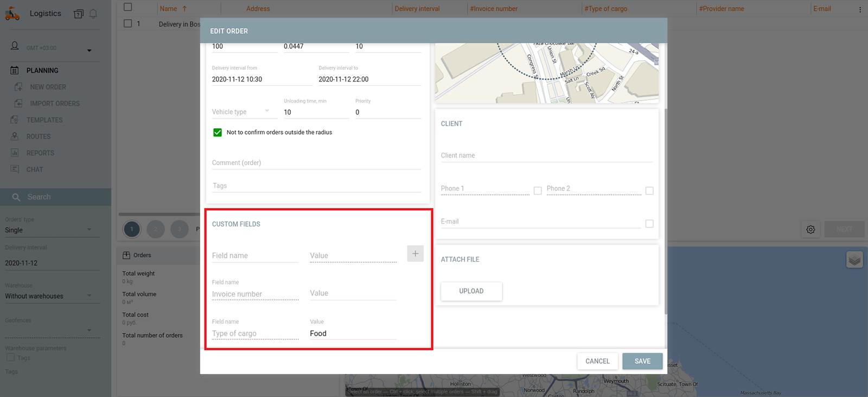The image size is (868, 397).
Task: Click the Client name input field
Action: tap(546, 156)
